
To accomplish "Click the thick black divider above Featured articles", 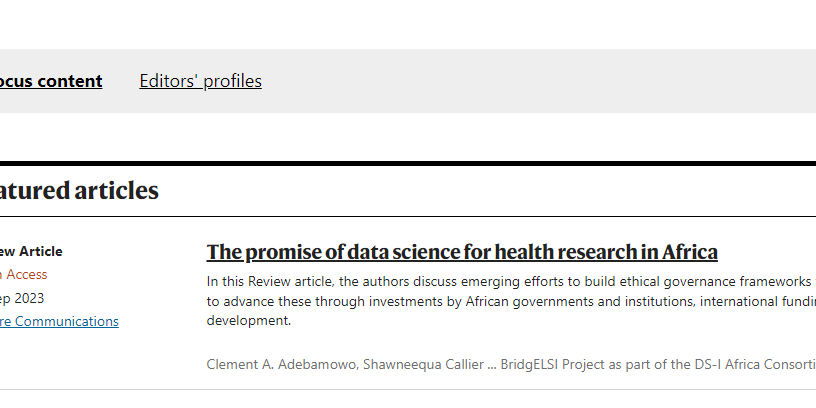I will (400, 163).
